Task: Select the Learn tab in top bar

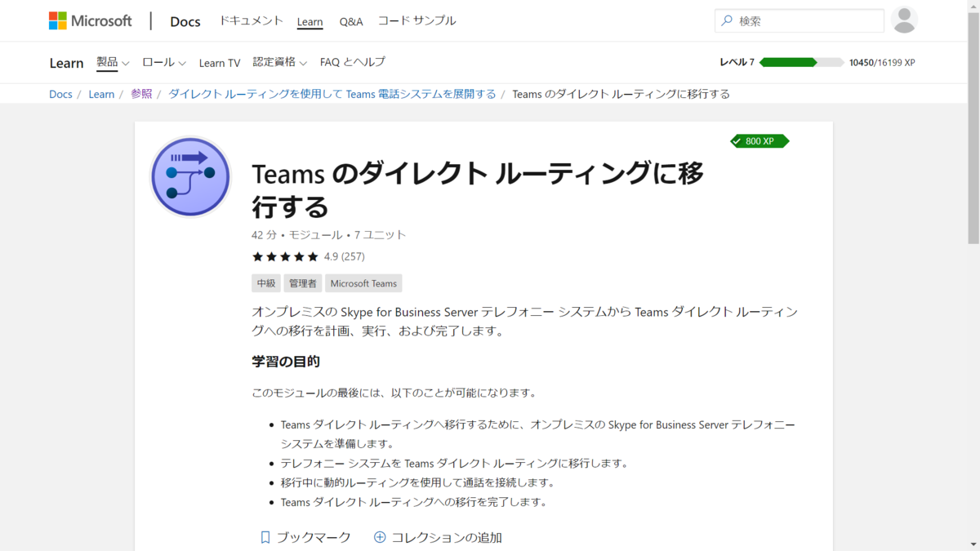Action: point(310,21)
